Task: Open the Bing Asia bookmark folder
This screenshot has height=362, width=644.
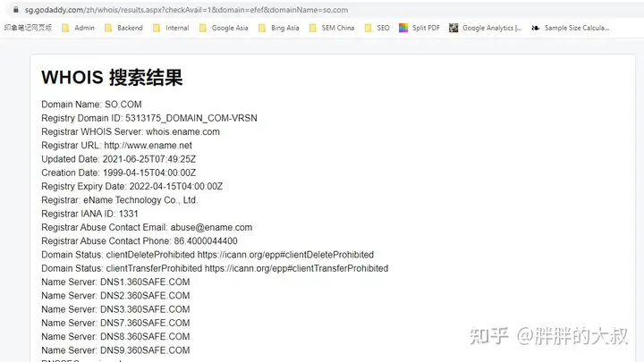Action: [x=278, y=28]
